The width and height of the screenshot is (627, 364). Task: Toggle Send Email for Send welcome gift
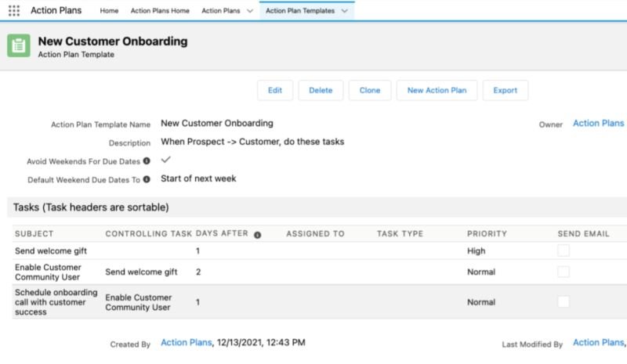point(564,250)
